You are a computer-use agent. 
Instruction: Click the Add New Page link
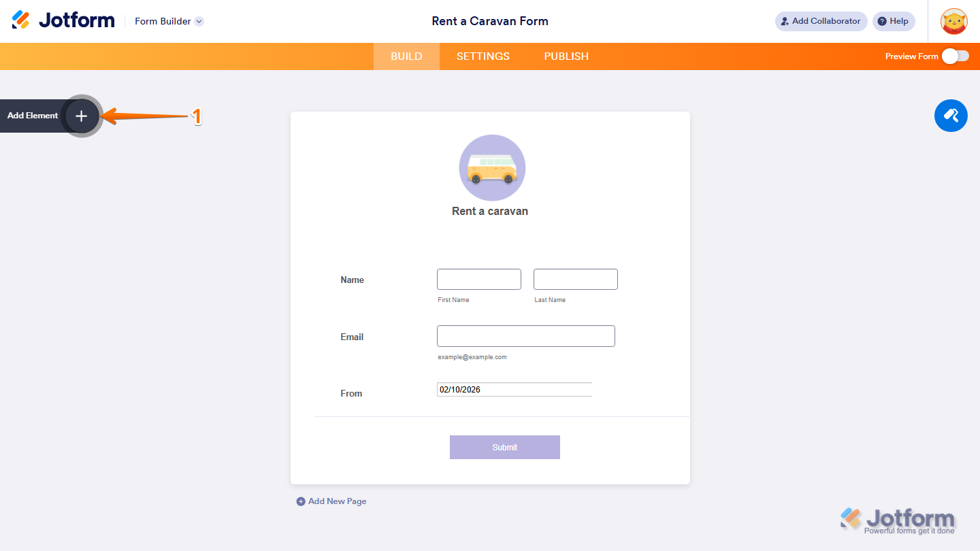tap(337, 501)
